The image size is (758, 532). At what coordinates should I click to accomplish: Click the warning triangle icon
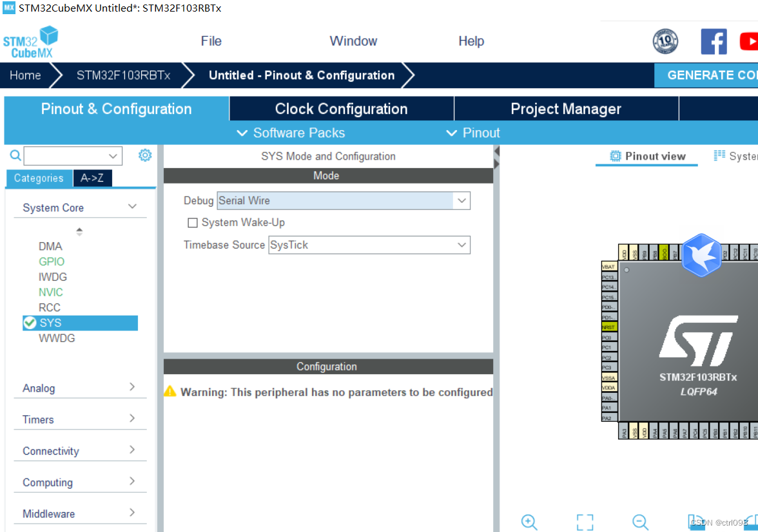tap(170, 392)
